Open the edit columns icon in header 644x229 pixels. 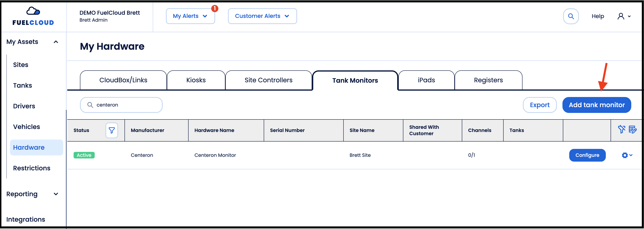pos(633,129)
